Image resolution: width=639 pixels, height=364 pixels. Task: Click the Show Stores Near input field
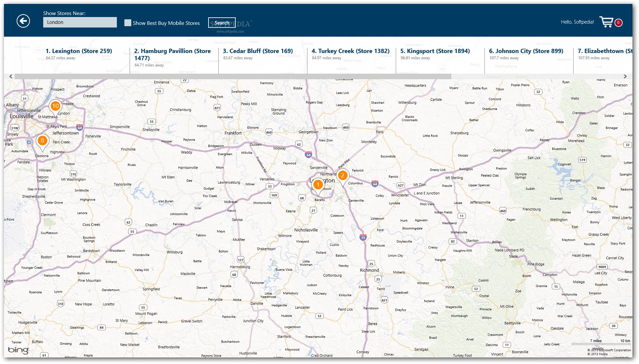[x=80, y=22]
